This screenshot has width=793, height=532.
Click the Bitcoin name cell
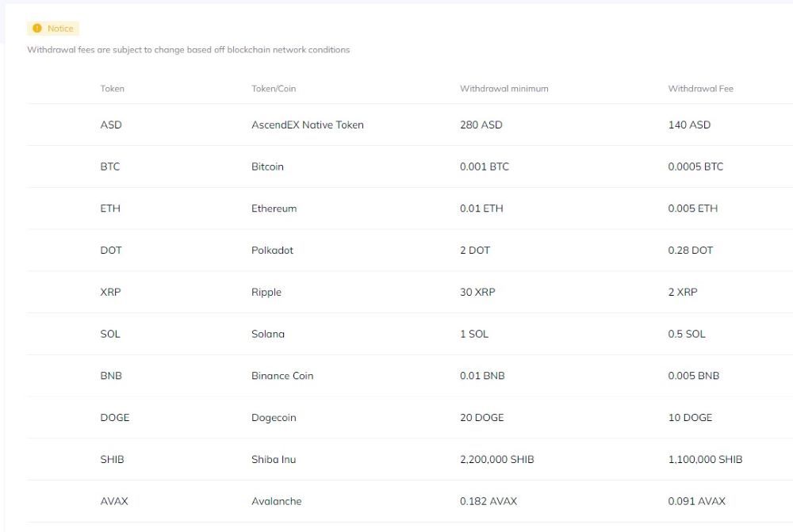[x=267, y=166]
